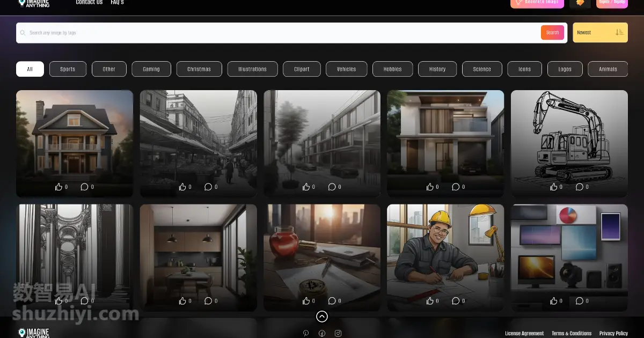Open the Privacy Policy link

pyautogui.click(x=613, y=334)
